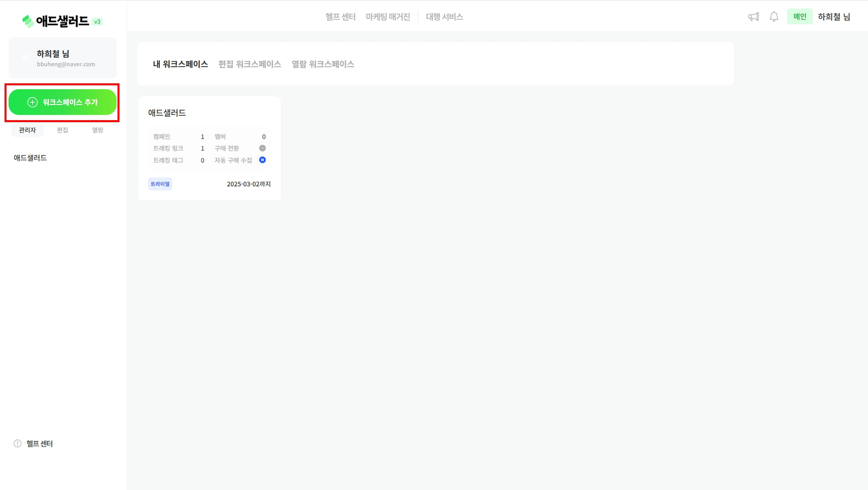Click the help center exclamation icon
Image resolution: width=868 pixels, height=490 pixels.
point(18,443)
